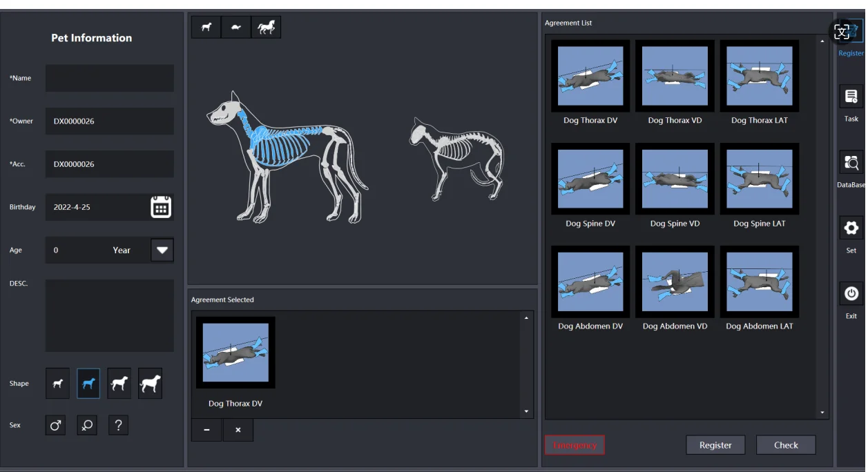Screen dimensions: 868x472
Task: Clear agreements with the × button
Action: click(238, 430)
